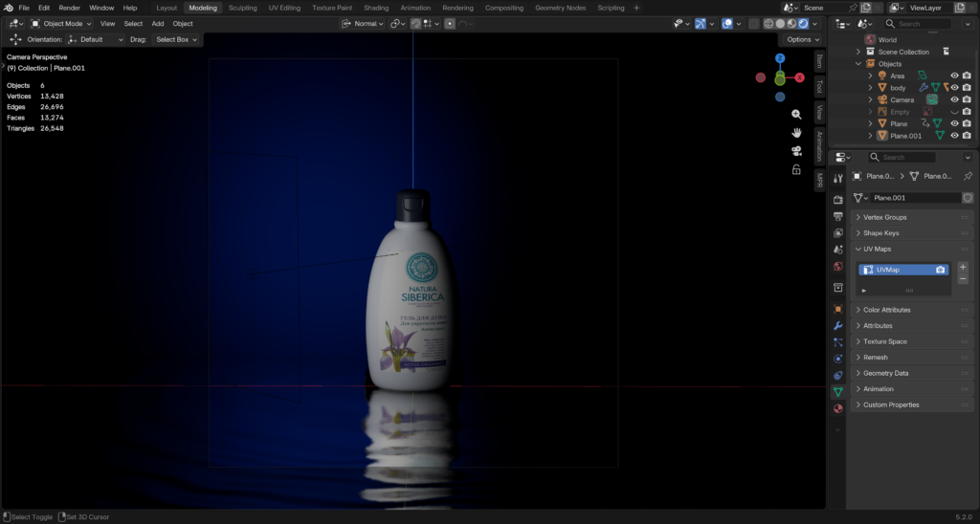Expand the Vertex Groups panel

pyautogui.click(x=912, y=217)
